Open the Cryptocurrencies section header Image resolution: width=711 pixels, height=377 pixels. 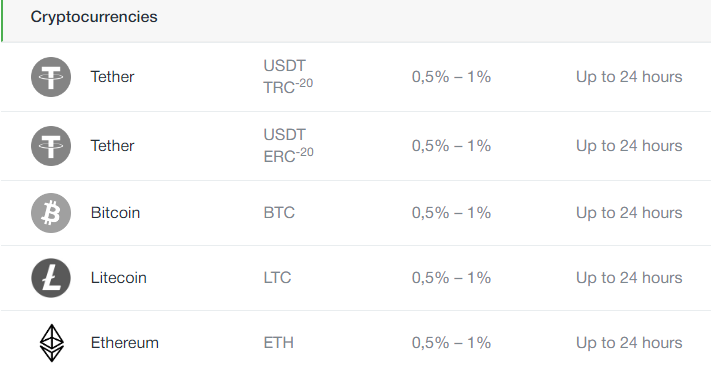[94, 17]
